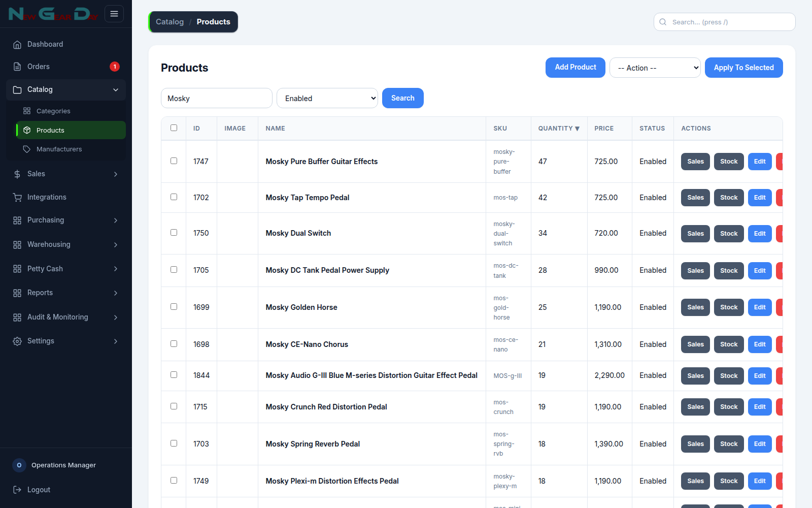Click the NewGearDay logo
Screen dimensions: 812x508
coord(53,14)
